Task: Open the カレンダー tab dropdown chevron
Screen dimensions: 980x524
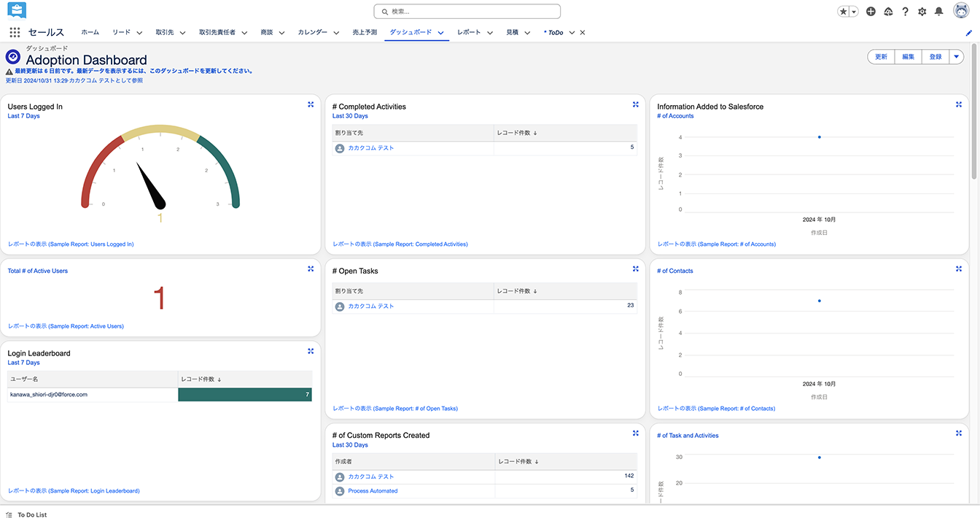Action: pos(336,33)
